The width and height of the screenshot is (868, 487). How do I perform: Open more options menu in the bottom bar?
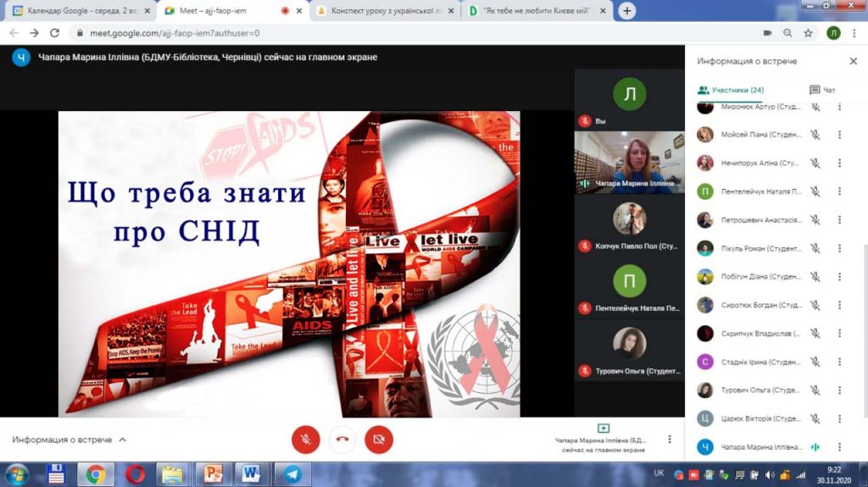[x=670, y=440]
